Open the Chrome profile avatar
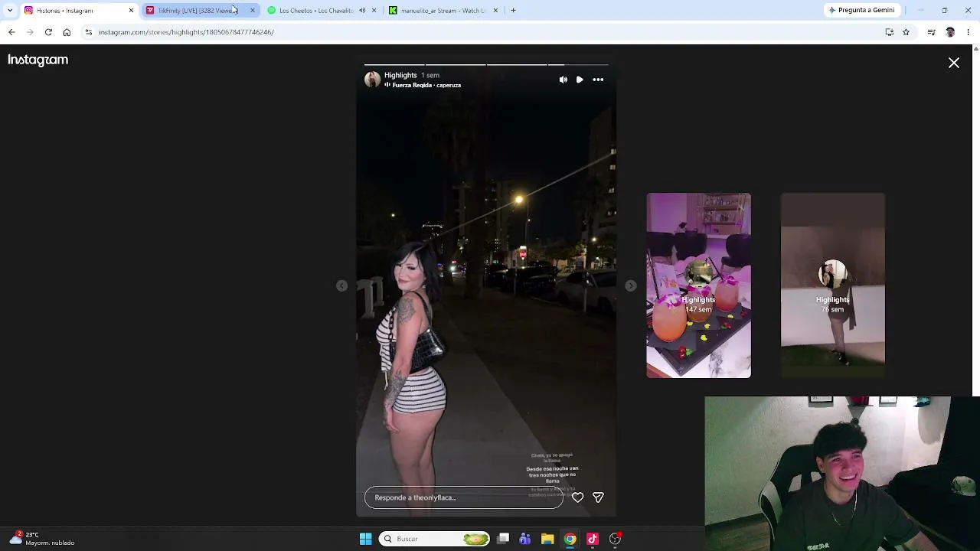The height and width of the screenshot is (551, 980). coord(950,32)
